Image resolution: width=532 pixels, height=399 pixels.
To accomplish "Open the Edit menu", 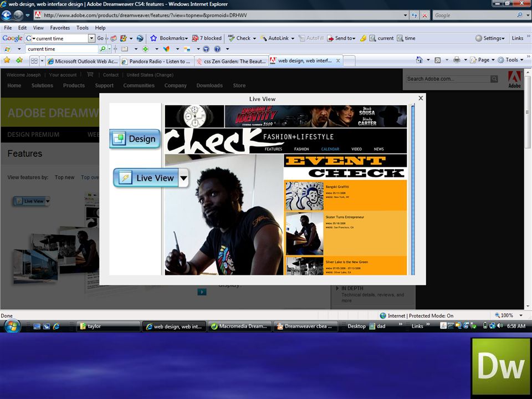I will (x=22, y=28).
